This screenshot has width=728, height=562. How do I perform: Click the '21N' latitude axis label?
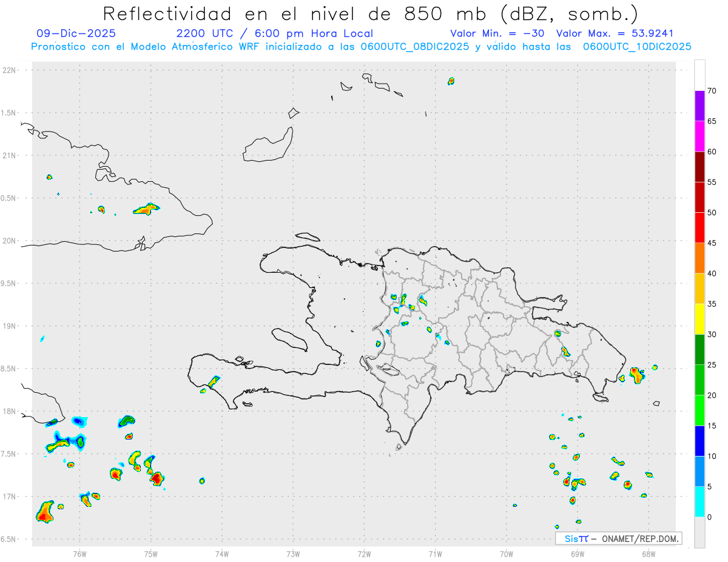click(10, 155)
